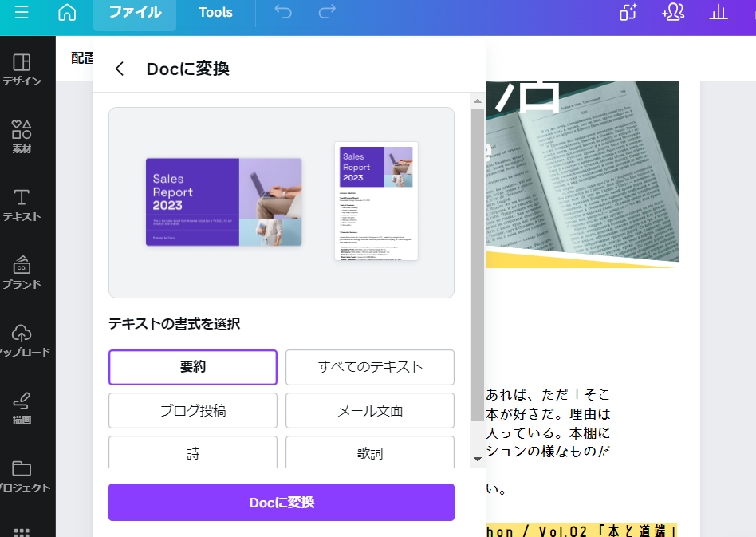Select the メール文面 format
756x537 pixels.
pyautogui.click(x=370, y=411)
